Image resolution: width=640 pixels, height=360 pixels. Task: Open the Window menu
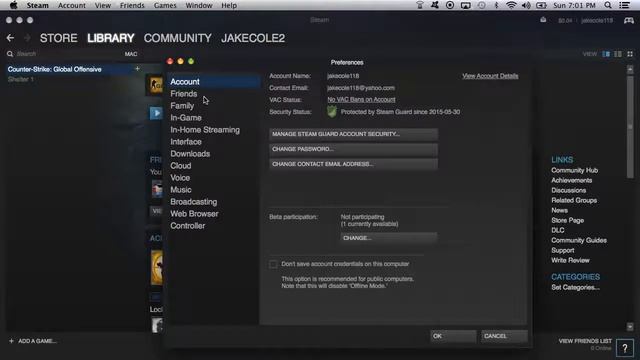coord(199,5)
